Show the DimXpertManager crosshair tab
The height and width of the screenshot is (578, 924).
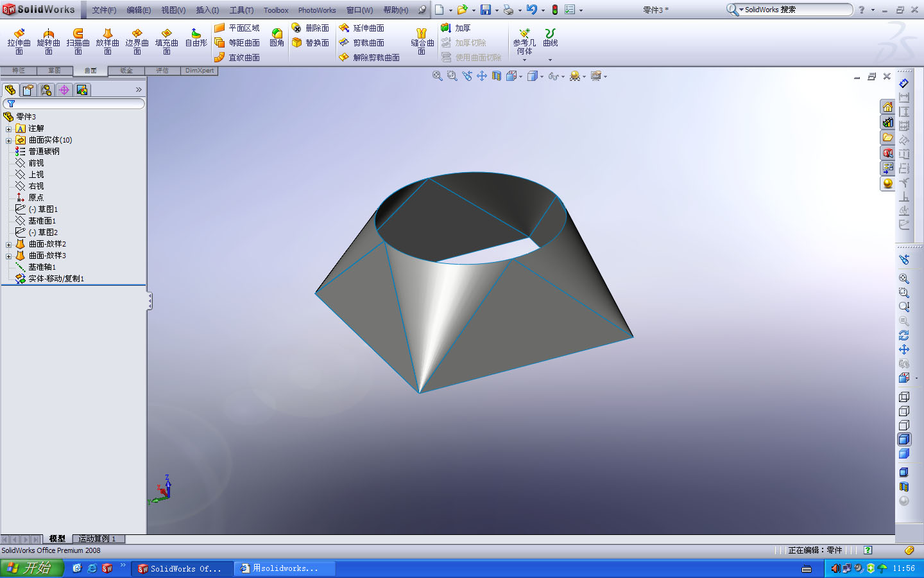(x=64, y=90)
